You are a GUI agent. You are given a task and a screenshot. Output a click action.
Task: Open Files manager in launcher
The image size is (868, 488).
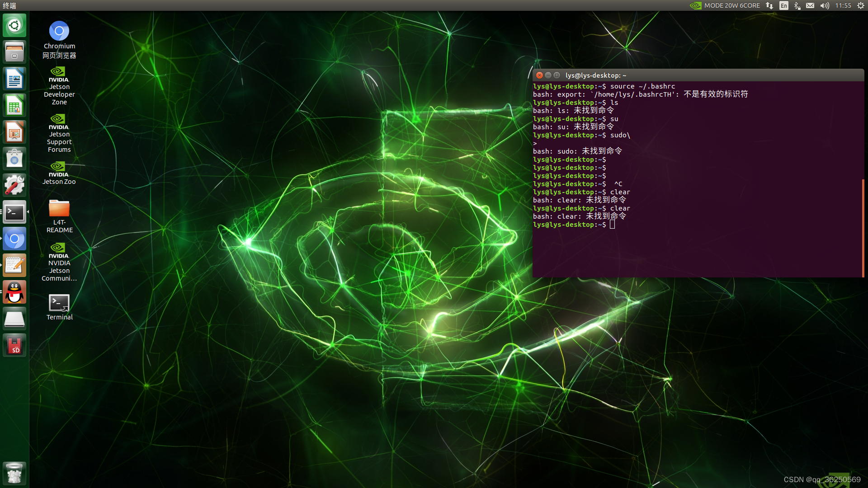pos(14,52)
